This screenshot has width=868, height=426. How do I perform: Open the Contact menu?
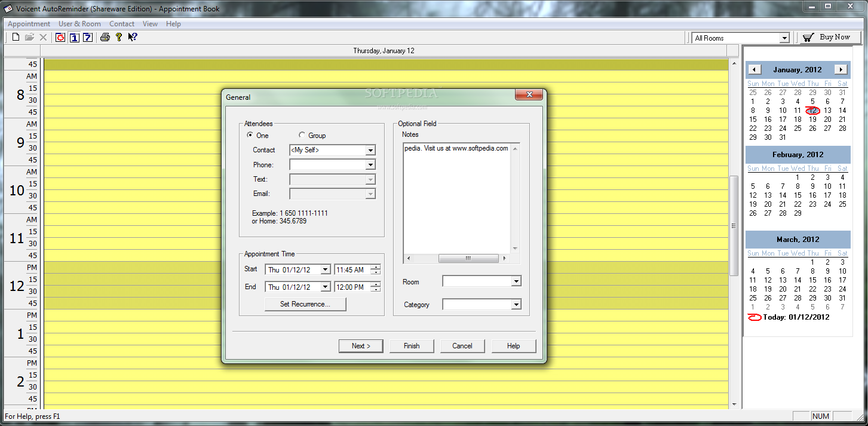click(x=122, y=24)
